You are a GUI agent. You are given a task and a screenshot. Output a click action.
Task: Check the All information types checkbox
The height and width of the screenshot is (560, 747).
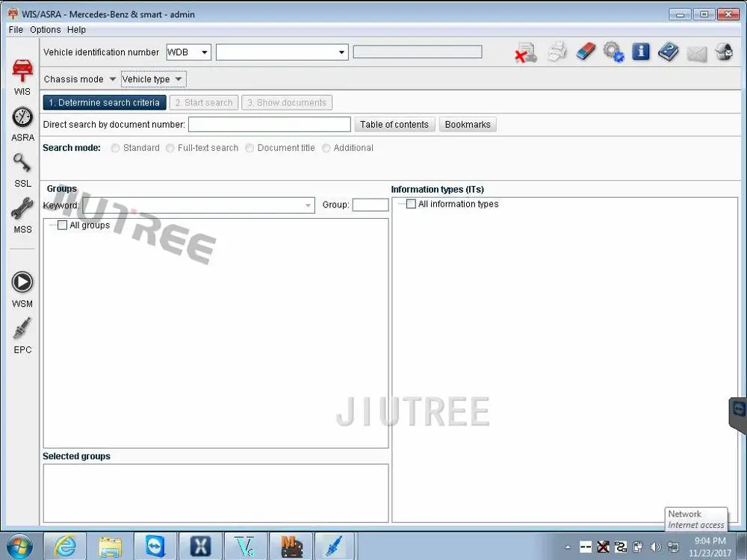pyautogui.click(x=411, y=205)
